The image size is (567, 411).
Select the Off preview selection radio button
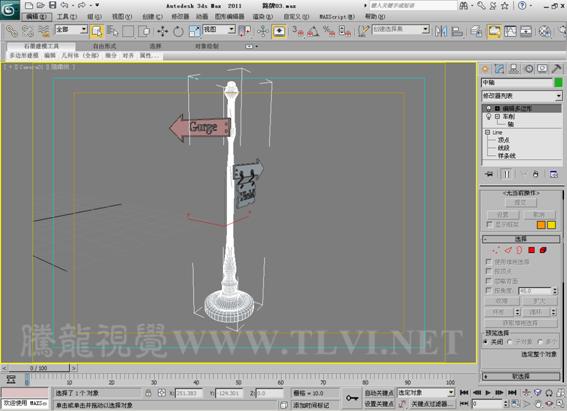click(x=486, y=342)
